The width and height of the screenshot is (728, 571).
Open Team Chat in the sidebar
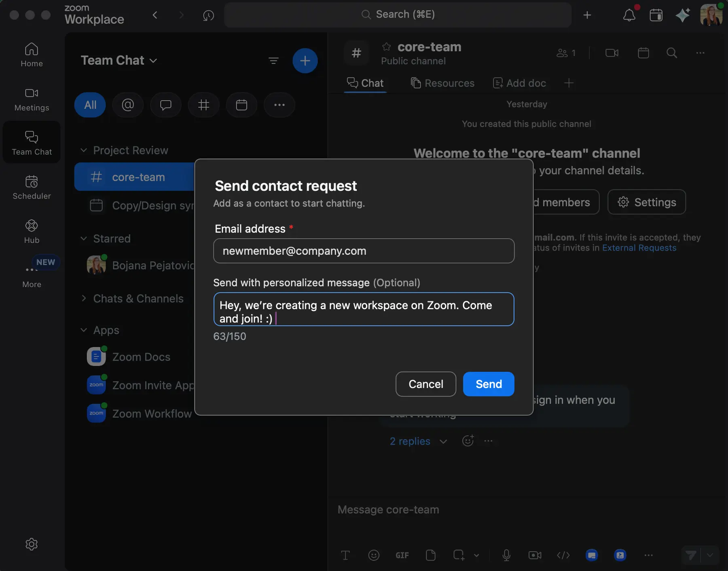click(32, 143)
